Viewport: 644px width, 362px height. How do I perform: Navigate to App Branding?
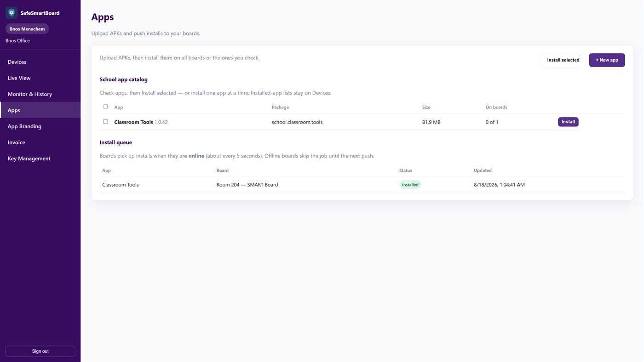[x=40, y=126]
